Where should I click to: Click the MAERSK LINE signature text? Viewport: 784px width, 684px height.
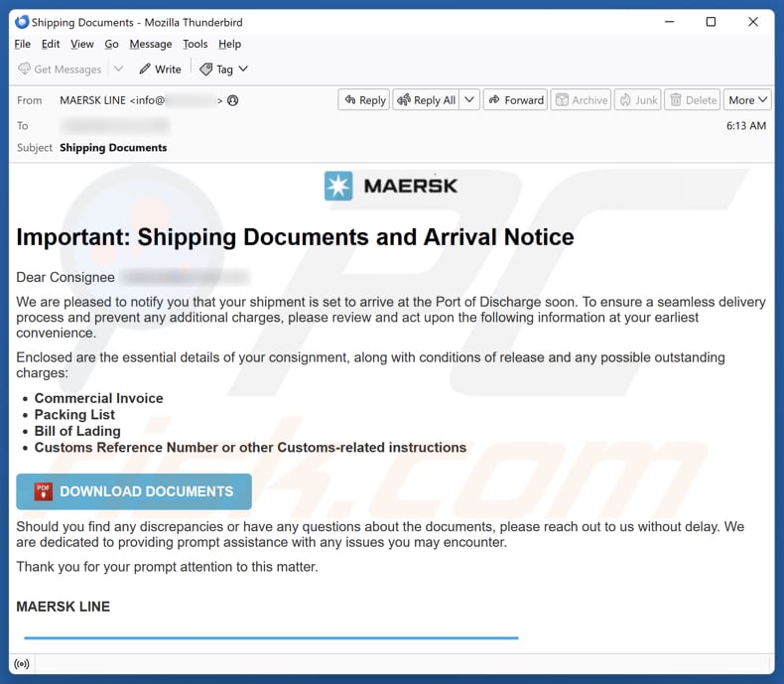(x=63, y=607)
